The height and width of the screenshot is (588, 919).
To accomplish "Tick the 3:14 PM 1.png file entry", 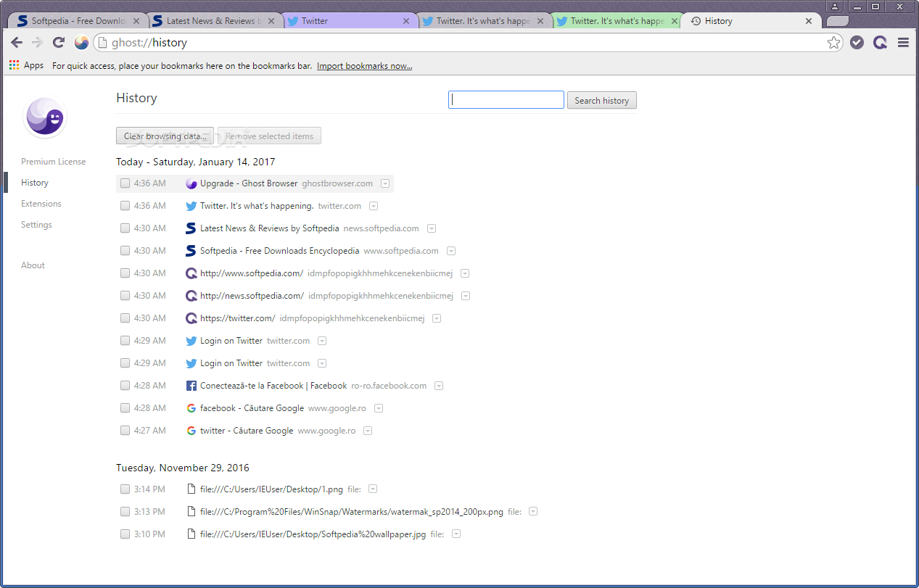I will (125, 489).
